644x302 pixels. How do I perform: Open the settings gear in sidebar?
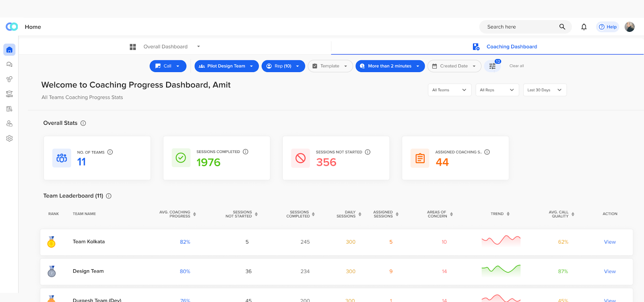(9, 138)
